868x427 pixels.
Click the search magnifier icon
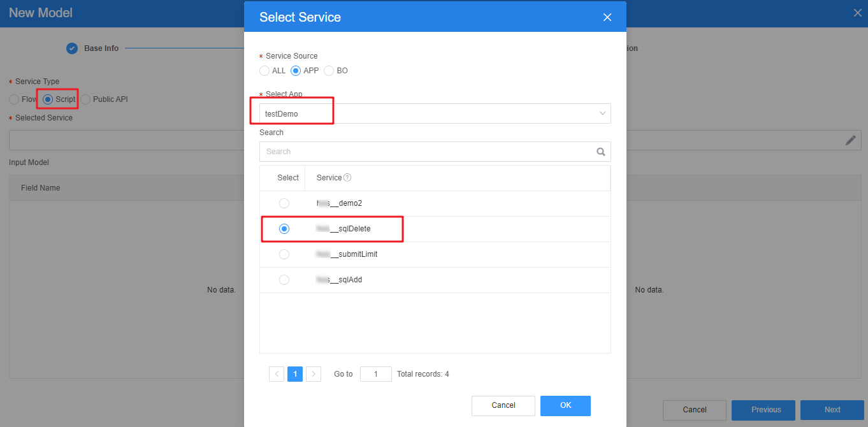(600, 152)
